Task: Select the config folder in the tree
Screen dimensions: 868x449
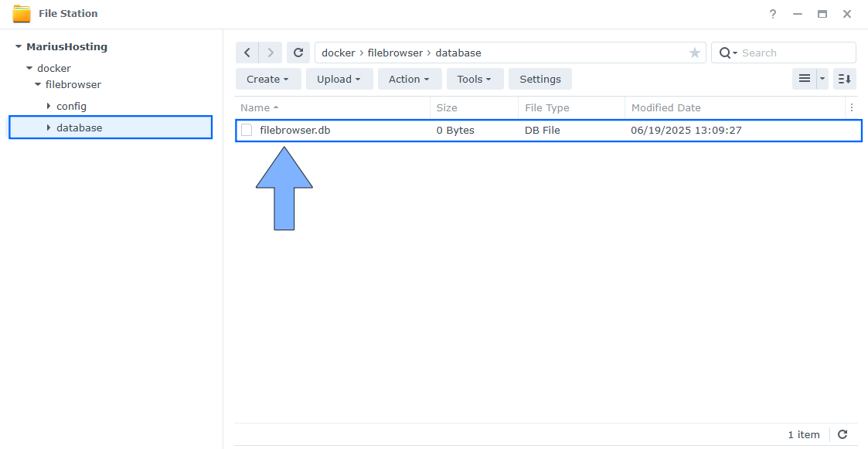Action: 71,106
